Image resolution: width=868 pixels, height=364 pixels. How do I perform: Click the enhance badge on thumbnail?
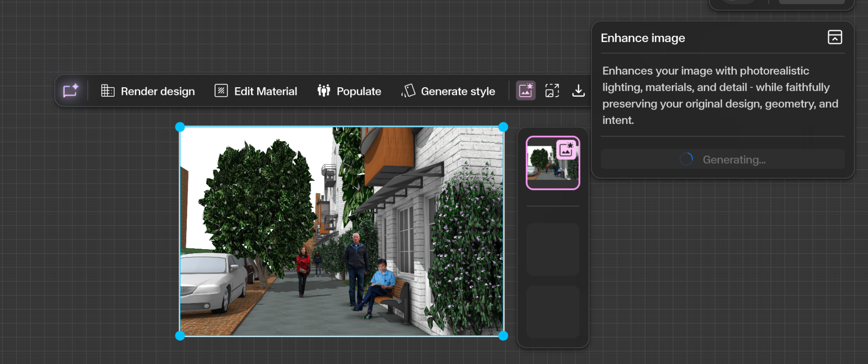tap(566, 150)
